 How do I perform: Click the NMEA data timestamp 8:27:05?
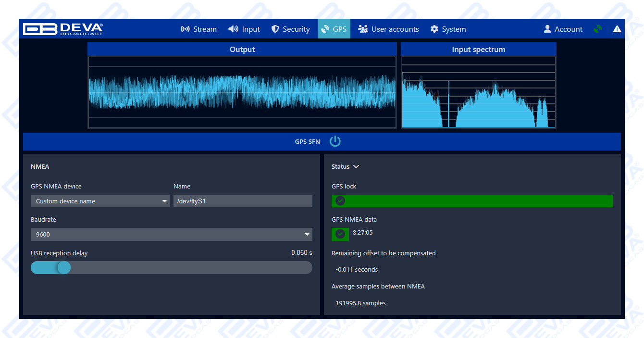(x=363, y=234)
